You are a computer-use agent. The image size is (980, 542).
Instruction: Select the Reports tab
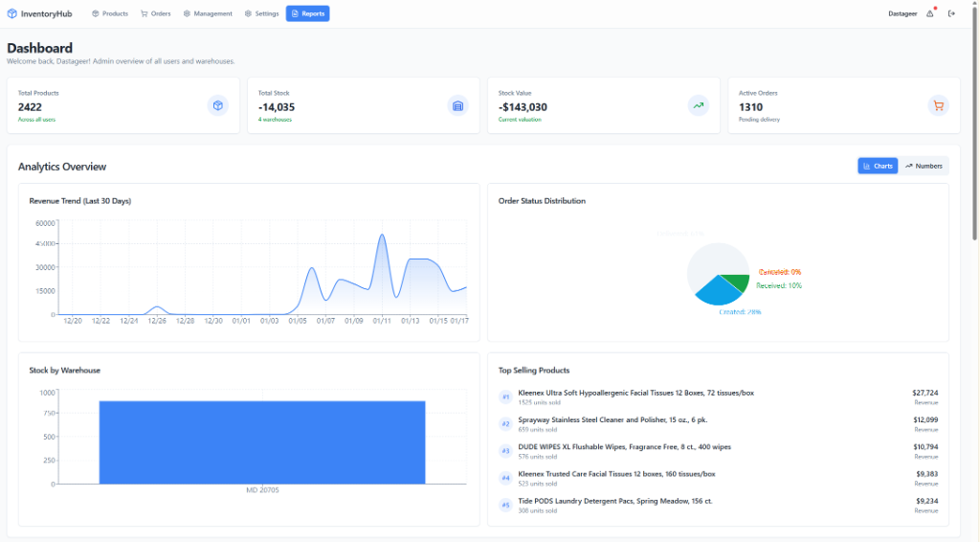click(307, 13)
